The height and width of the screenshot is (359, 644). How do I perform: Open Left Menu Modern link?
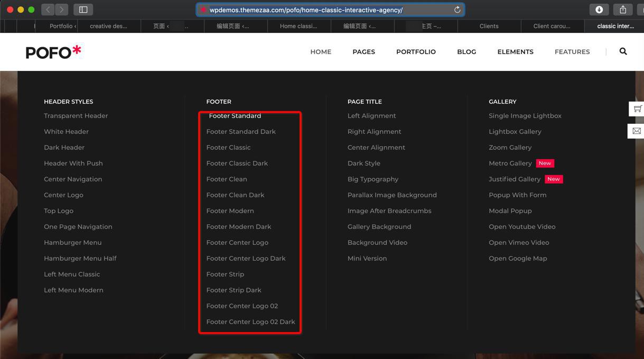73,290
